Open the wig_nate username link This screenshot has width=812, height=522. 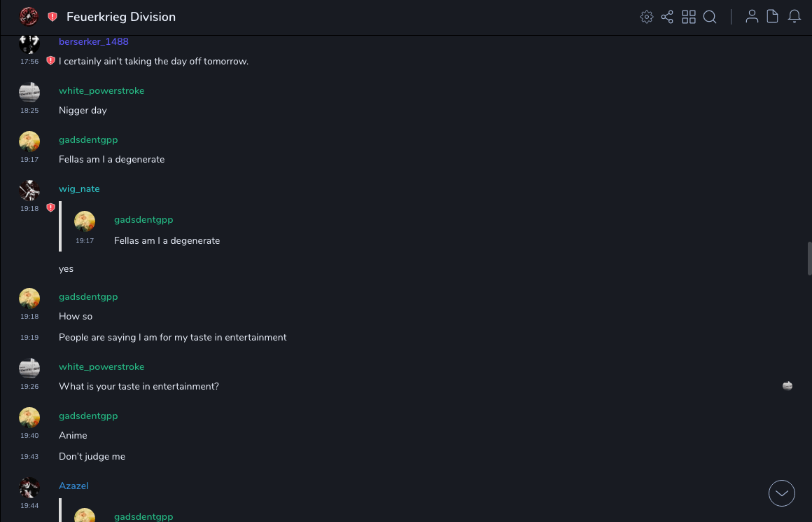click(79, 189)
